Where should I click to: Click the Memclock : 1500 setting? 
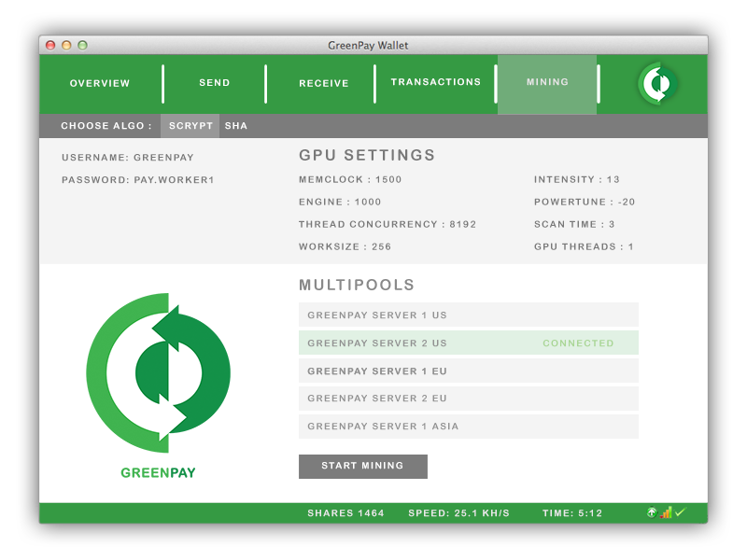(x=350, y=179)
